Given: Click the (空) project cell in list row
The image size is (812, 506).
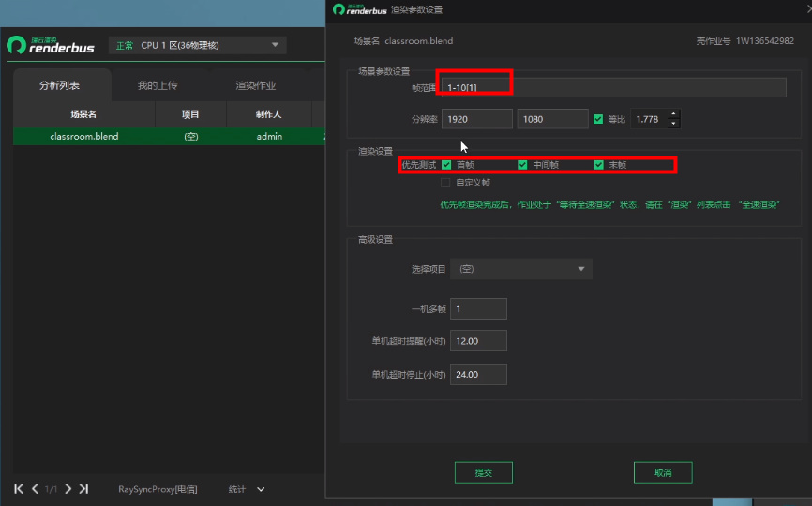Looking at the screenshot, I should [x=191, y=136].
